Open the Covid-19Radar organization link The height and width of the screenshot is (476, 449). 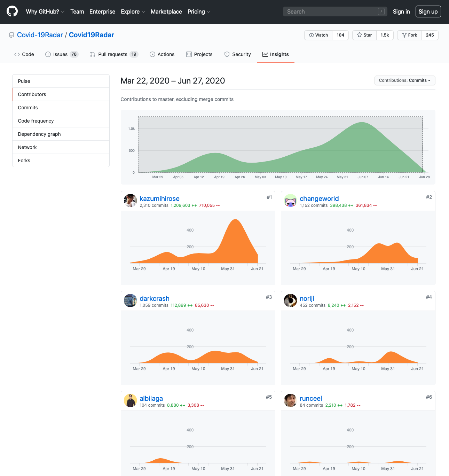(x=40, y=35)
